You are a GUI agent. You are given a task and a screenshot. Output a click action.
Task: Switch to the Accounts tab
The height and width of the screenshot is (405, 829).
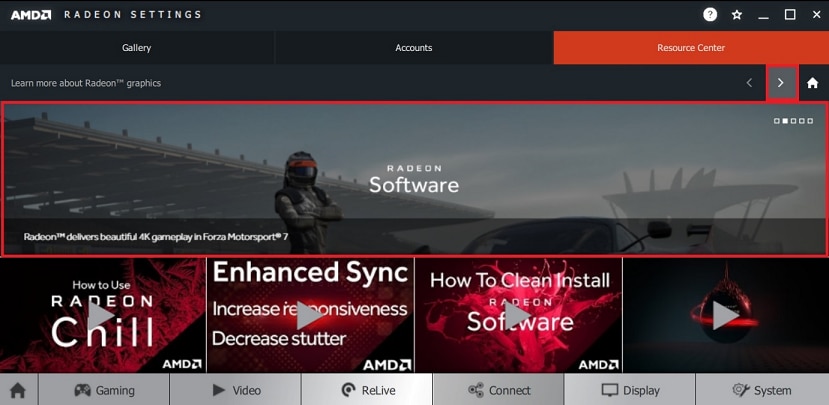[x=414, y=48]
